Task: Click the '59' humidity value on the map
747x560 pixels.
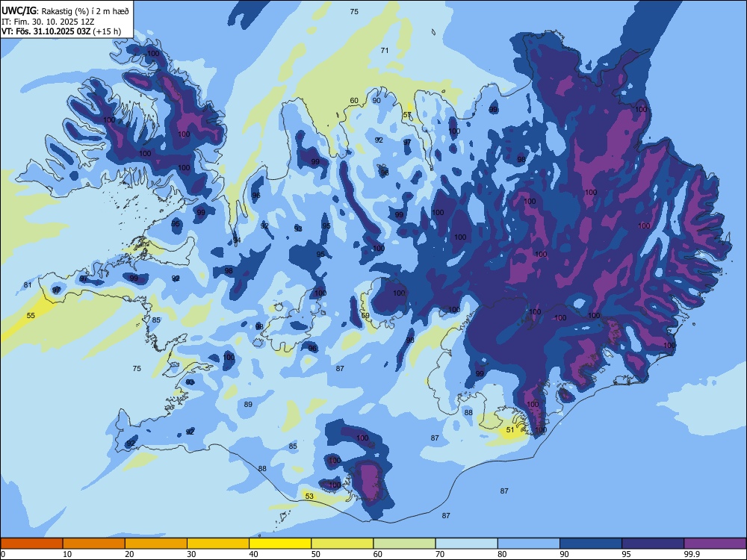Action: point(365,316)
